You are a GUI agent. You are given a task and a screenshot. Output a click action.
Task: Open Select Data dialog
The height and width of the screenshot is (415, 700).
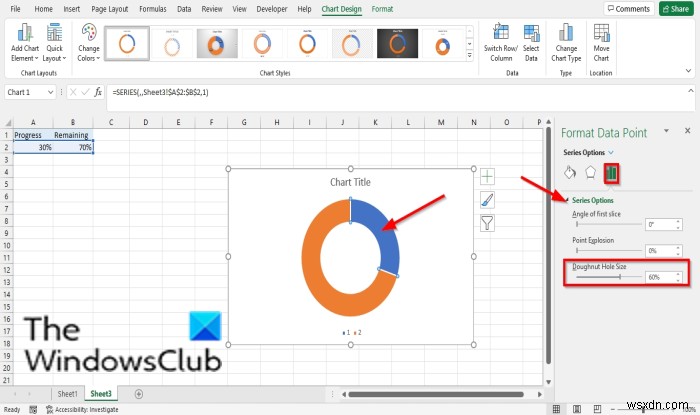(x=531, y=43)
